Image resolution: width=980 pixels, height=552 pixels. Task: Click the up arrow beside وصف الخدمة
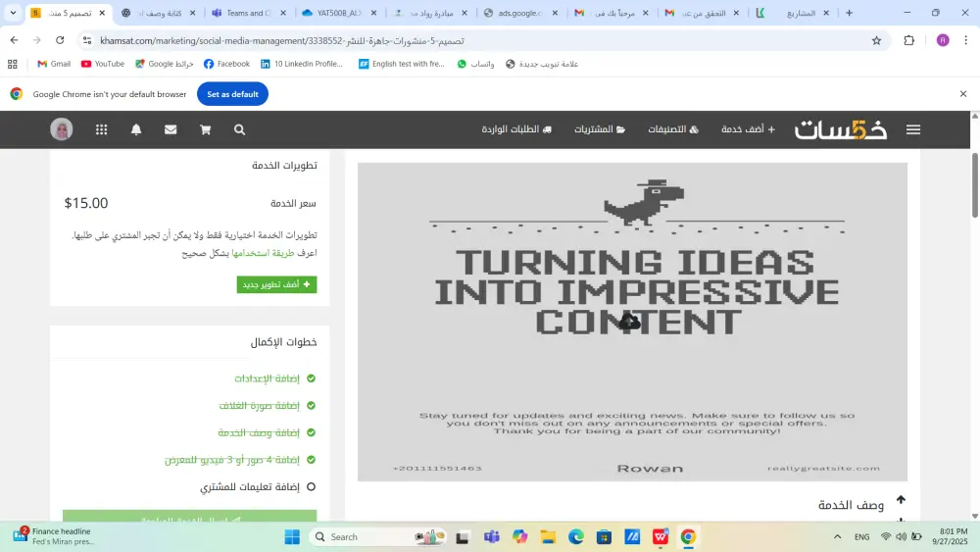[901, 499]
